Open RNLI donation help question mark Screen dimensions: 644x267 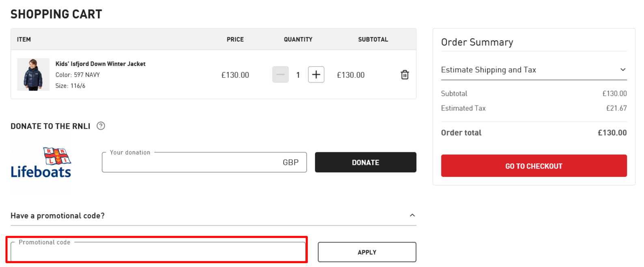click(101, 126)
